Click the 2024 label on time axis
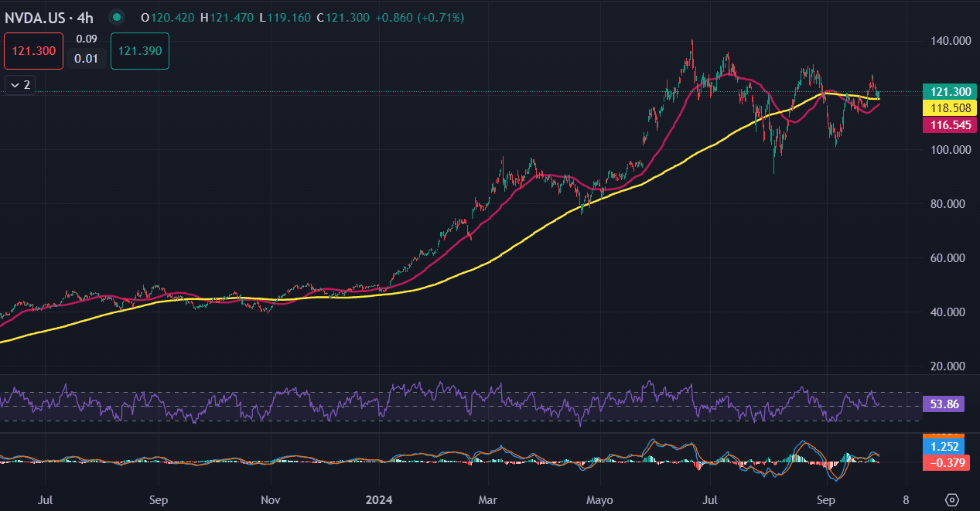 click(x=379, y=499)
